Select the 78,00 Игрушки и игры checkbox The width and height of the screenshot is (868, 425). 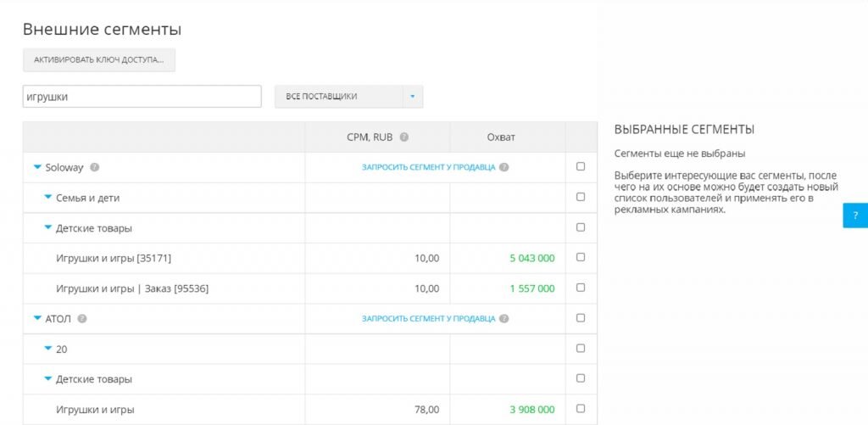[580, 409]
